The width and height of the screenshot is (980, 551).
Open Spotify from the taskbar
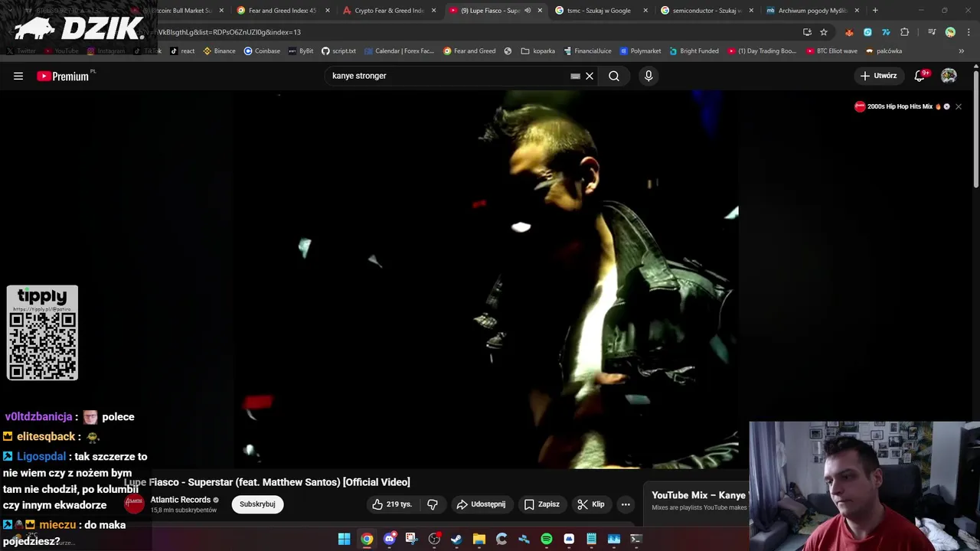click(x=547, y=540)
